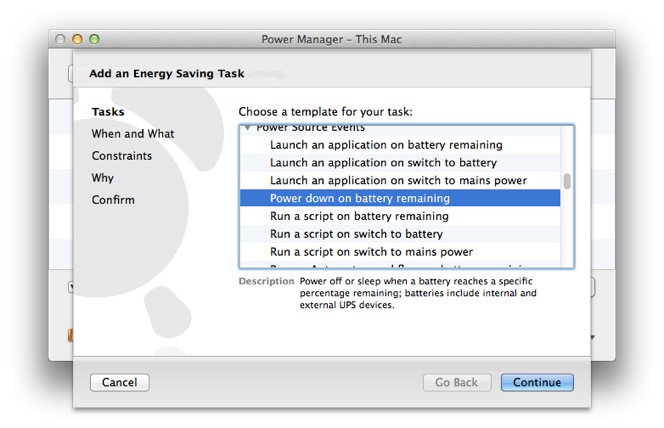Click the yellow minimize window button

(77, 39)
